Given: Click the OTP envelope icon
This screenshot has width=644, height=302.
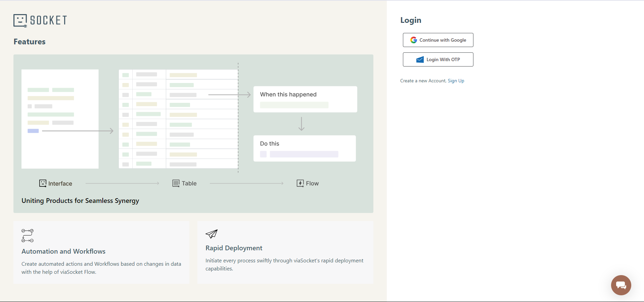Looking at the screenshot, I should click(x=420, y=59).
